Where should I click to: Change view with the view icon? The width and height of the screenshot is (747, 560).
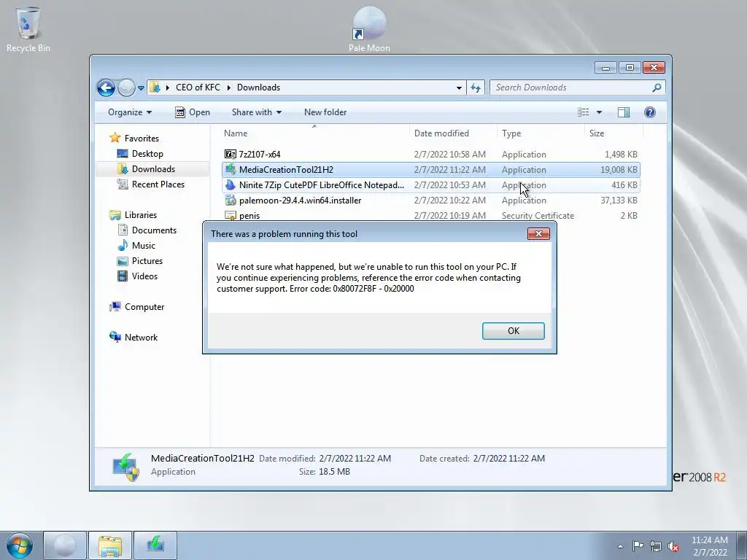coord(583,112)
